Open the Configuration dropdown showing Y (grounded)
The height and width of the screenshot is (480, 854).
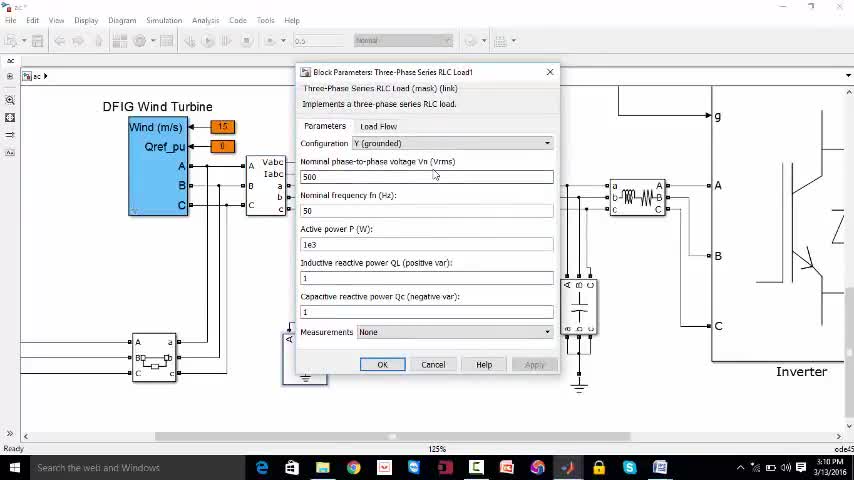click(452, 143)
